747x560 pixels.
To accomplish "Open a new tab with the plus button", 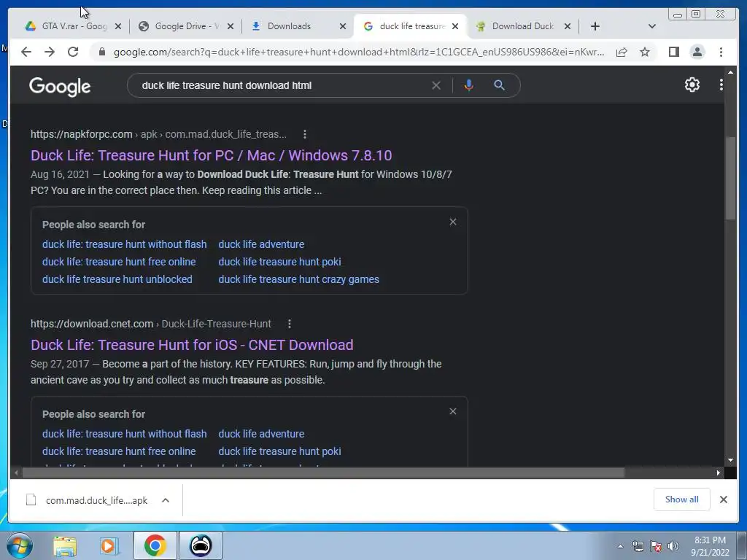I will pyautogui.click(x=595, y=26).
